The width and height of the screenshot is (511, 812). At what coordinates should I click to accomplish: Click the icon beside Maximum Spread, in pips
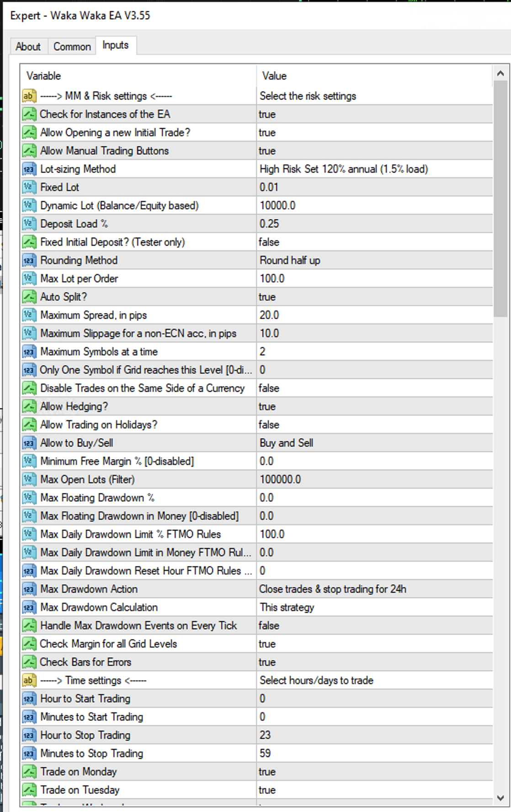29,315
